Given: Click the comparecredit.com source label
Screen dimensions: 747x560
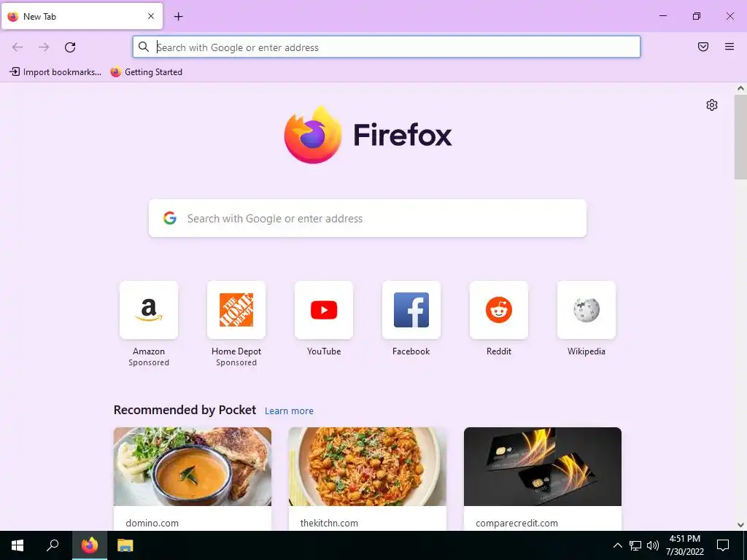Looking at the screenshot, I should (517, 523).
